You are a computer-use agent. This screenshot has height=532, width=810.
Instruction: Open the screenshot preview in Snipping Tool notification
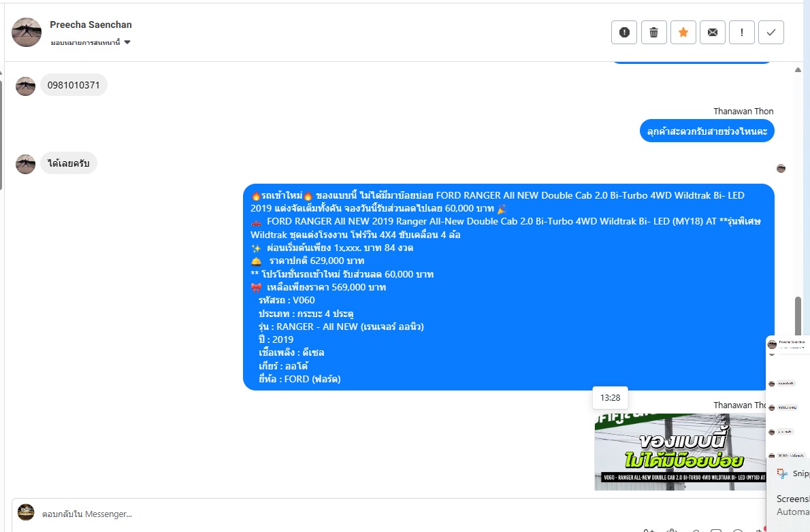(x=789, y=397)
